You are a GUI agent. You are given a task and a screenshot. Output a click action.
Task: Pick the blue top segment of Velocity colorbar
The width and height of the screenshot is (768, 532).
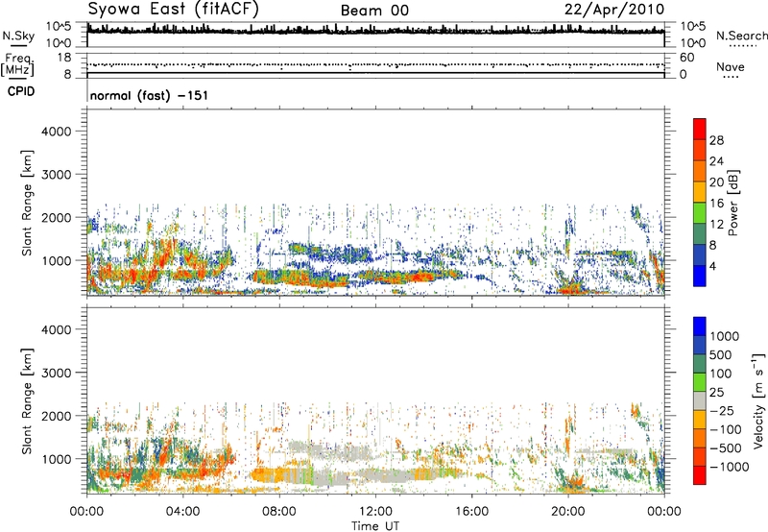pyautogui.click(x=700, y=326)
